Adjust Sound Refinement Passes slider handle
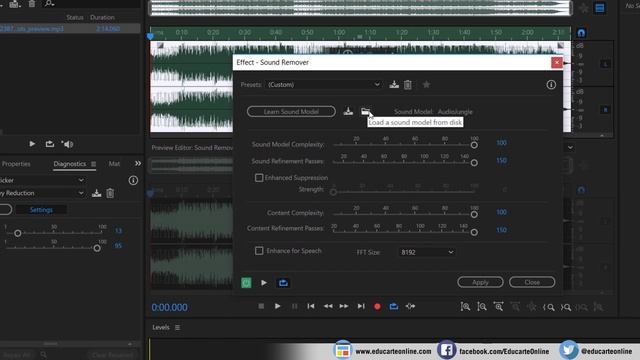 [474, 162]
